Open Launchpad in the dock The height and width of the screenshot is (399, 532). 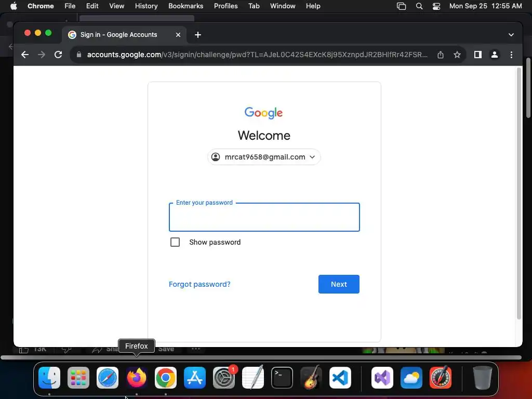78,378
